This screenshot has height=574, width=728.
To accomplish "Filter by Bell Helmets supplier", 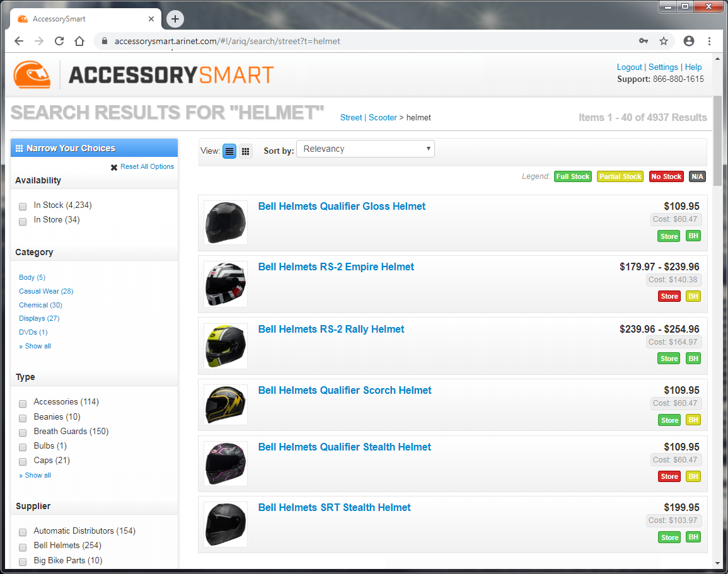I will point(23,547).
